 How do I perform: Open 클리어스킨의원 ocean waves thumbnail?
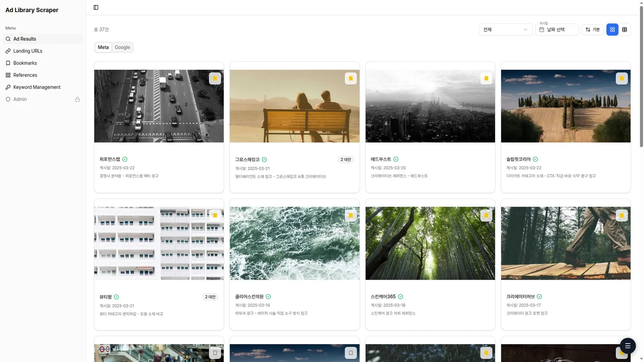[295, 243]
